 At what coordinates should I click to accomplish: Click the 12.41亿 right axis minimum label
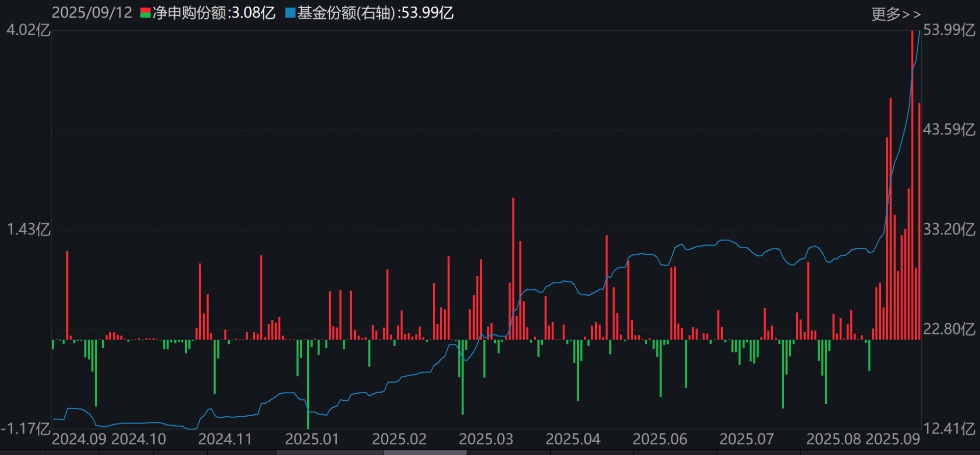click(949, 428)
